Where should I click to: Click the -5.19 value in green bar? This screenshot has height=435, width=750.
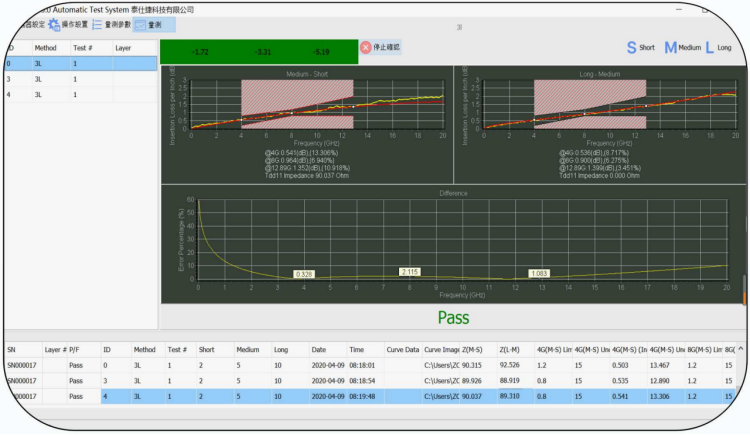(321, 52)
